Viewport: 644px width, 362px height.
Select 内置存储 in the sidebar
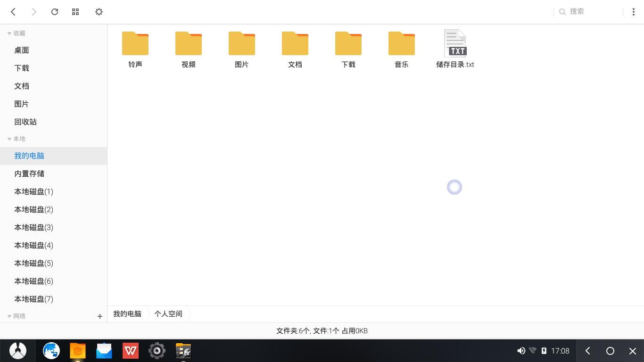click(x=29, y=173)
